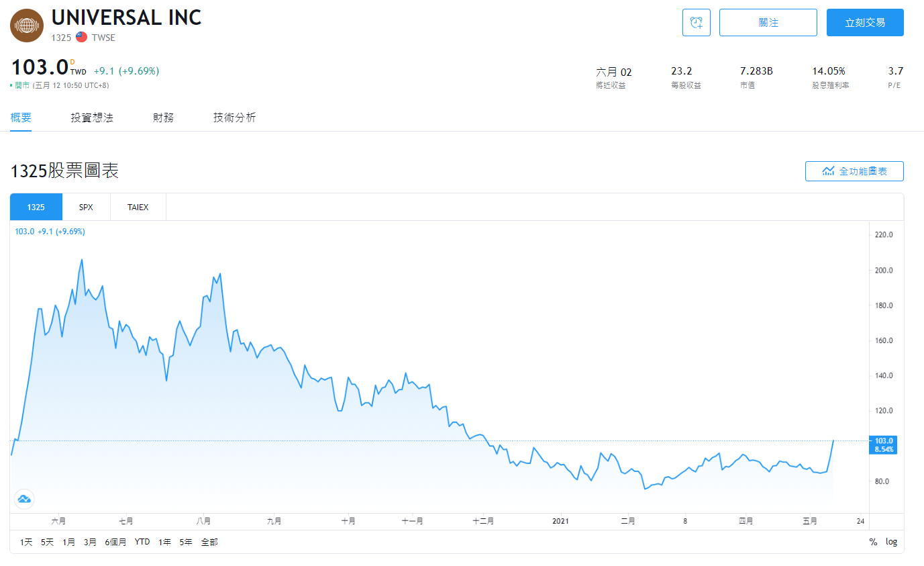Set chart range to 3月
924x566 pixels.
[90, 542]
